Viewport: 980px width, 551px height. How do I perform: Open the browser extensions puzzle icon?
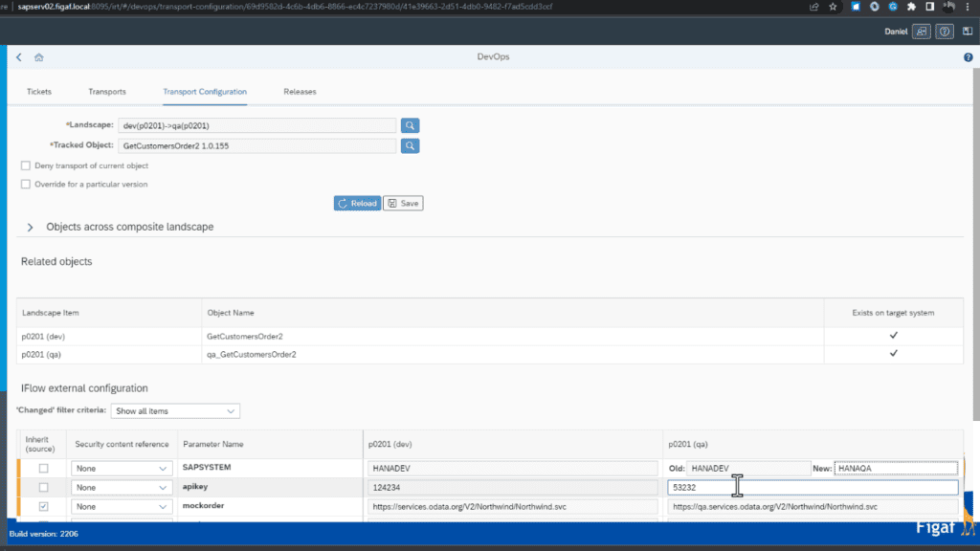[x=911, y=7]
